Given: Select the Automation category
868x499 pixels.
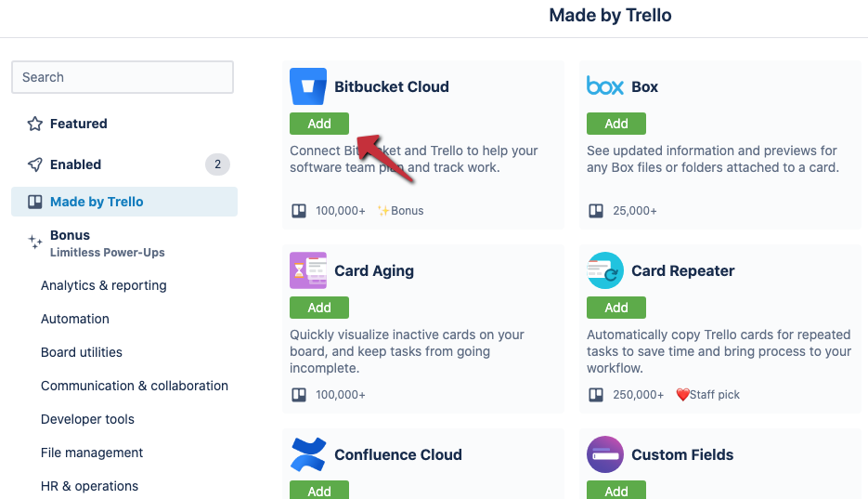Looking at the screenshot, I should (75, 319).
